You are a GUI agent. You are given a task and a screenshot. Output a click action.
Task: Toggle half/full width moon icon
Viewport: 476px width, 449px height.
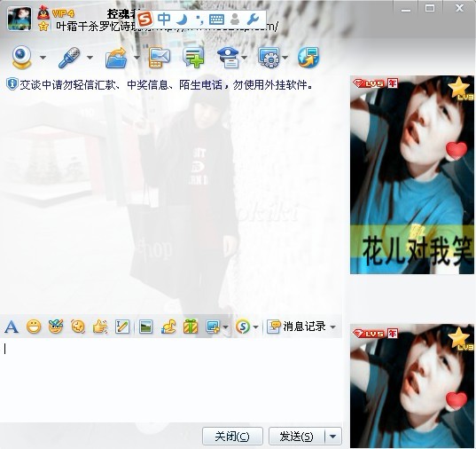click(182, 20)
